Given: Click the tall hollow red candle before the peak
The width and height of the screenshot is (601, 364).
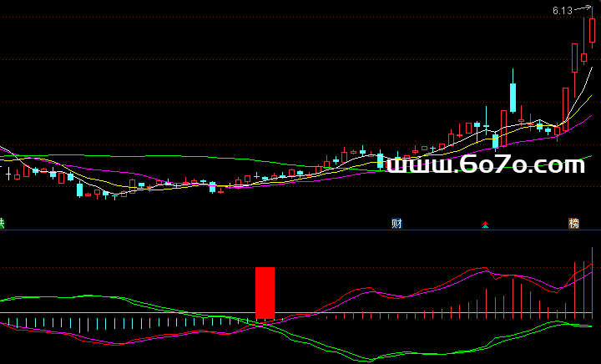Looking at the screenshot, I should point(575,58).
